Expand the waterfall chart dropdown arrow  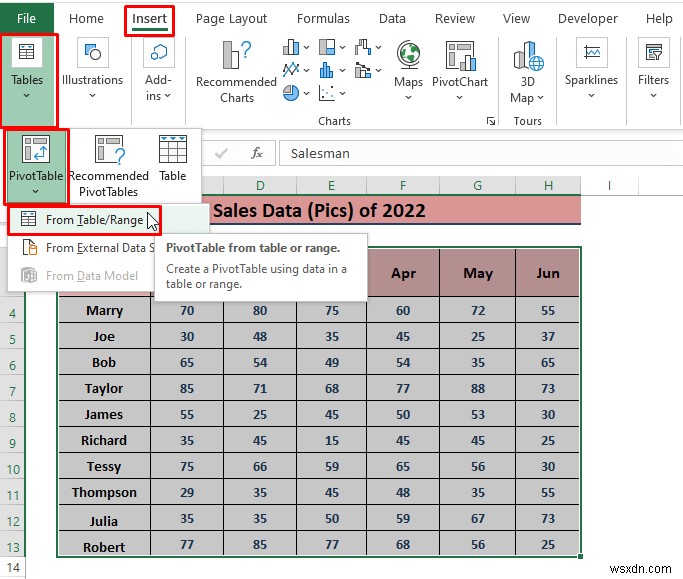point(379,47)
